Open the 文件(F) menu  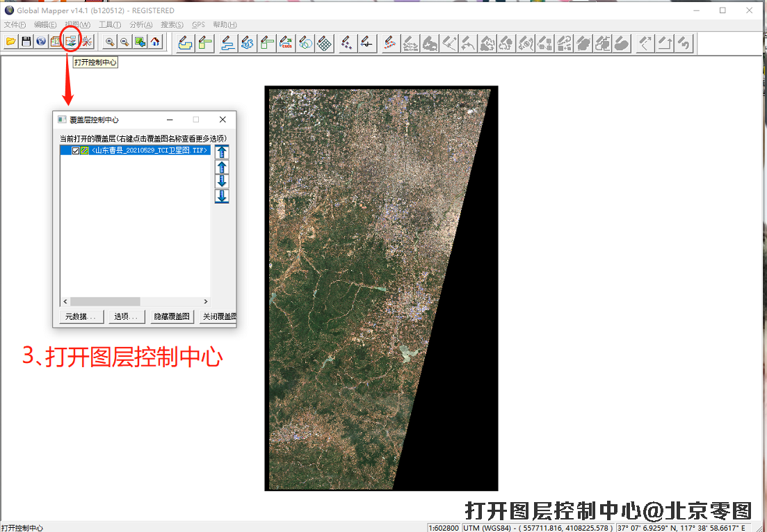[15, 25]
